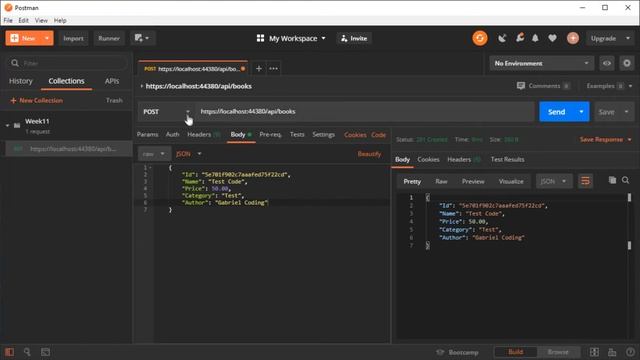
Task: Collapse the Week11 collection
Action: coord(7,125)
